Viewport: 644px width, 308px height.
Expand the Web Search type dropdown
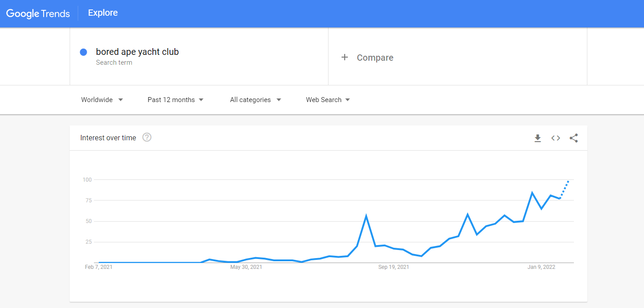click(328, 100)
